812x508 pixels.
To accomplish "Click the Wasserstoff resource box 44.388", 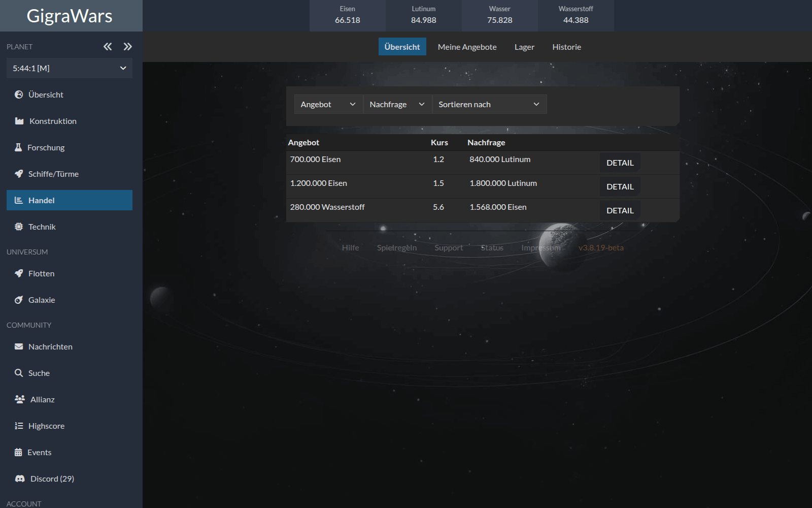I will pos(576,15).
